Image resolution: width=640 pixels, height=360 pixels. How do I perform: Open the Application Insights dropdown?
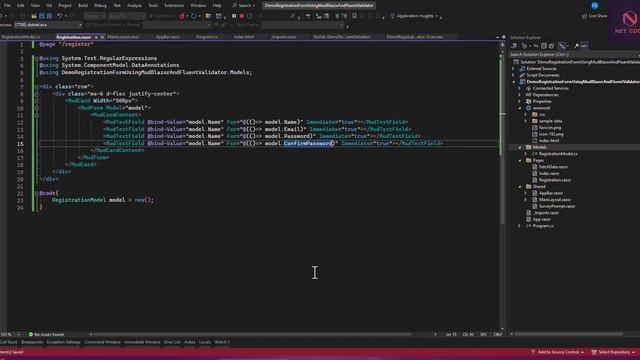(x=436, y=16)
